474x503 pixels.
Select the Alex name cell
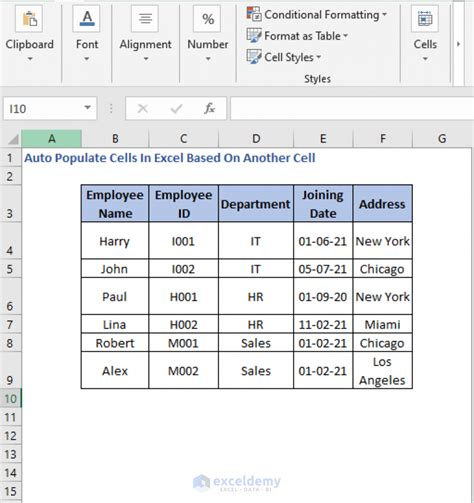[x=115, y=370]
